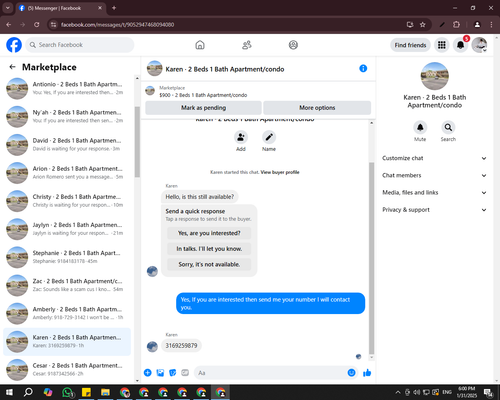Click the Facebook logo
The height and width of the screenshot is (400, 500).
tap(14, 45)
